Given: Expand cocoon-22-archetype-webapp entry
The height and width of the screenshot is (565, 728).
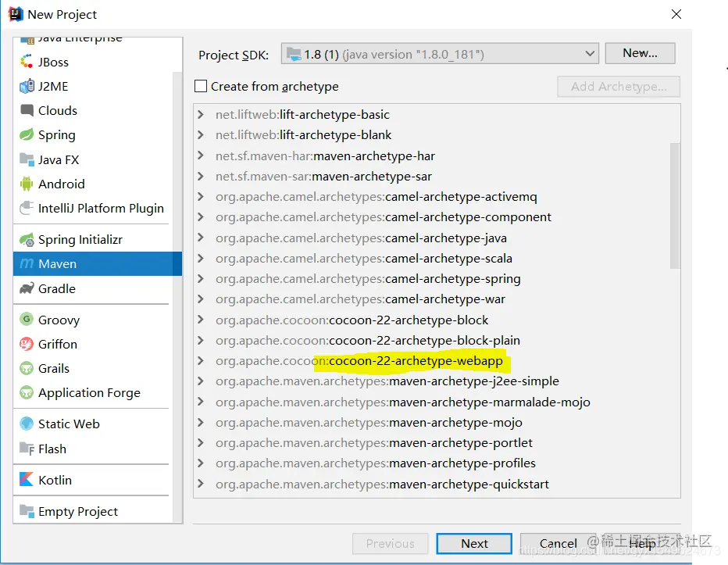Looking at the screenshot, I should (201, 360).
